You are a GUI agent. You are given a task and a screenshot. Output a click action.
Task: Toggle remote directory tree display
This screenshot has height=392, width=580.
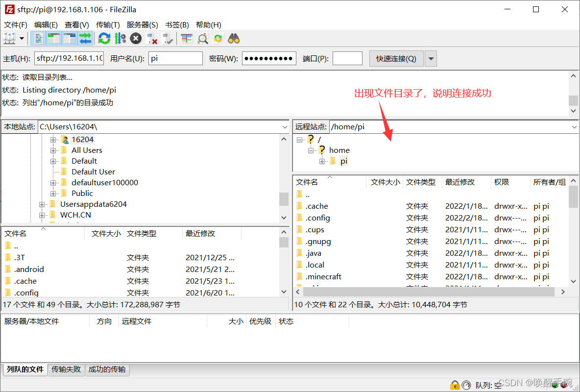click(70, 39)
